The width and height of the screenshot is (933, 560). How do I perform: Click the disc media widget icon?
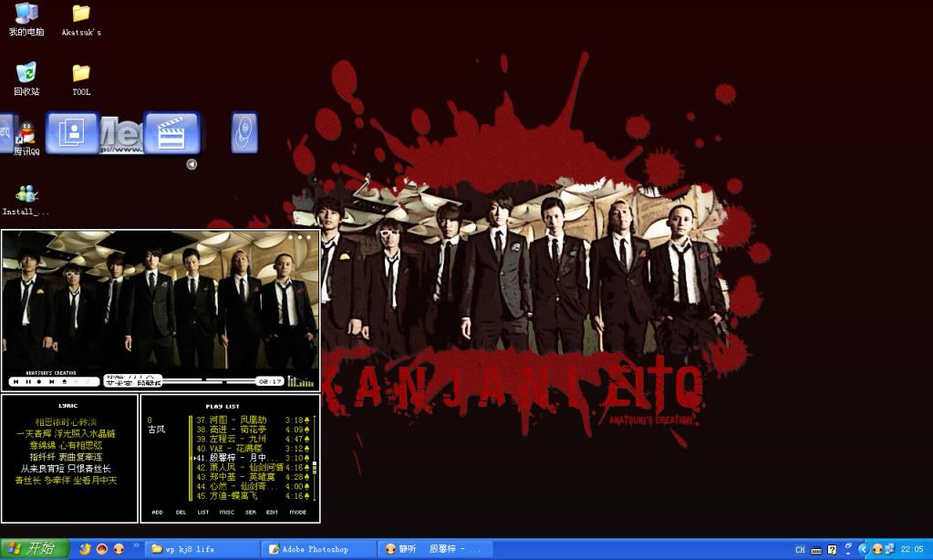point(244,133)
